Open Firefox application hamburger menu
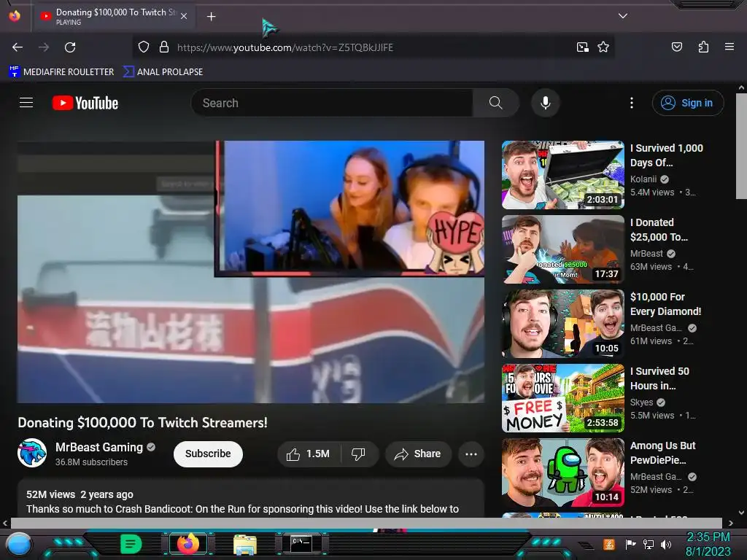This screenshot has width=747, height=560. click(729, 47)
